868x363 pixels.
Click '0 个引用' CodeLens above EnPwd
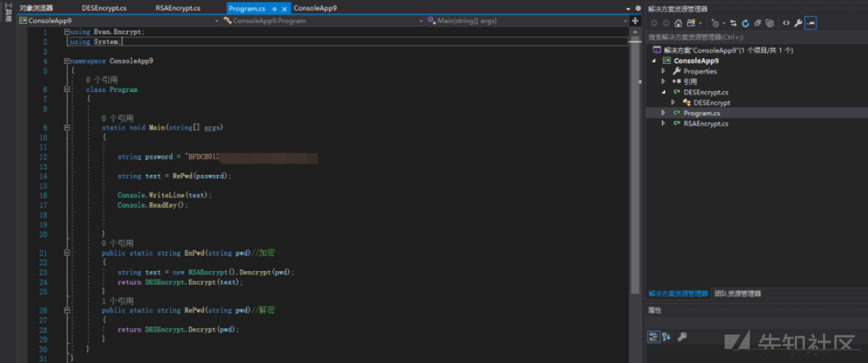[x=117, y=244]
